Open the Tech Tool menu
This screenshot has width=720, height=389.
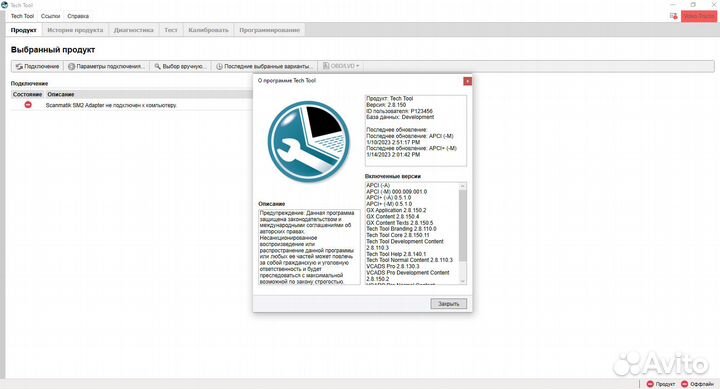22,16
